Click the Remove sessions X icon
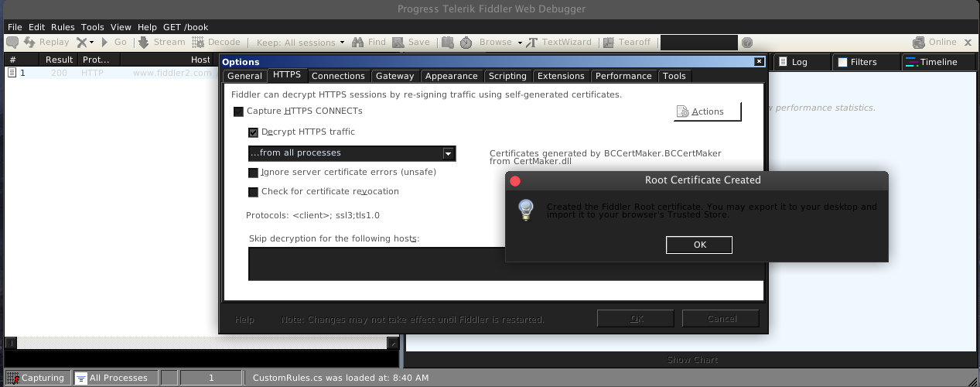This screenshot has width=980, height=387. click(x=80, y=43)
